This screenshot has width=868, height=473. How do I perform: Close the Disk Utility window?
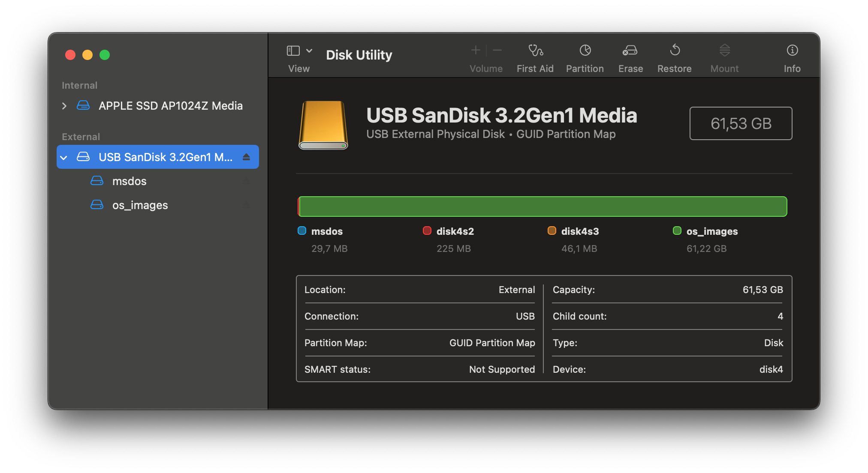pos(70,55)
